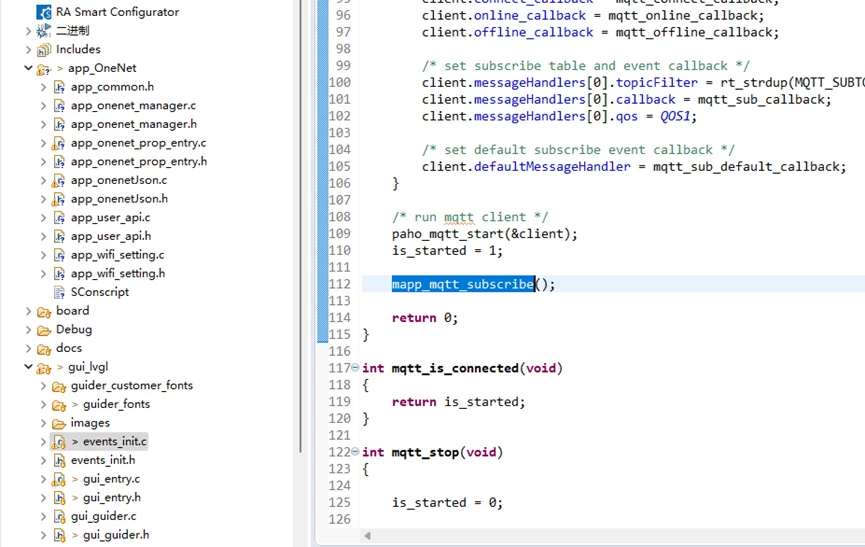Expand events_init.c outline
Image resolution: width=865 pixels, height=547 pixels.
tap(43, 442)
